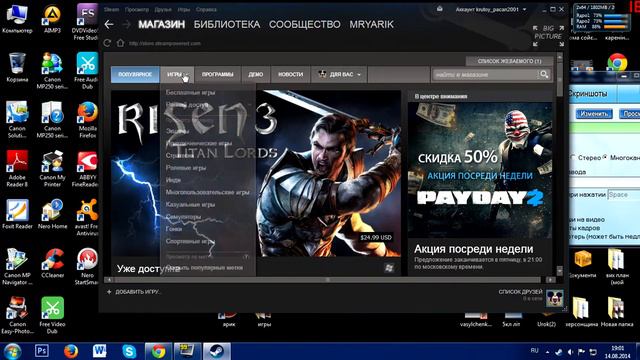Viewport: 640px width, 360px height.
Task: Open Adobe Reader 8 desktop shortcut
Action: pos(17,169)
